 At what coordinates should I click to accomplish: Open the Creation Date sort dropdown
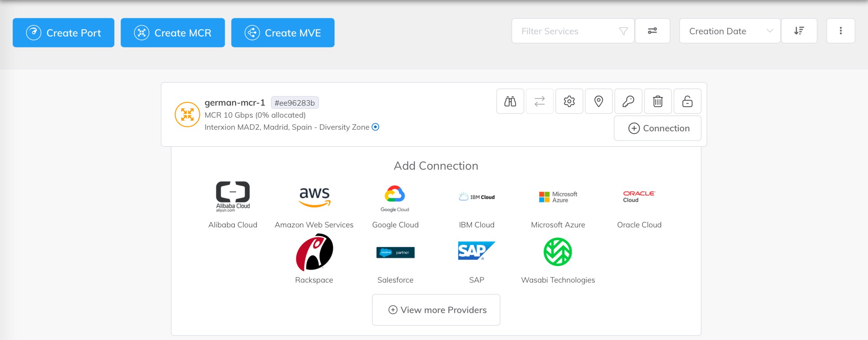tap(730, 31)
